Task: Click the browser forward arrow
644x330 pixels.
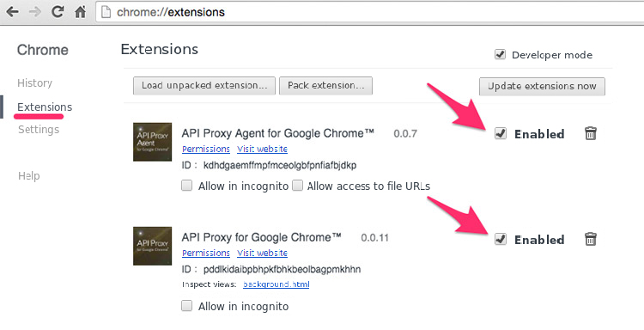Action: [x=35, y=11]
